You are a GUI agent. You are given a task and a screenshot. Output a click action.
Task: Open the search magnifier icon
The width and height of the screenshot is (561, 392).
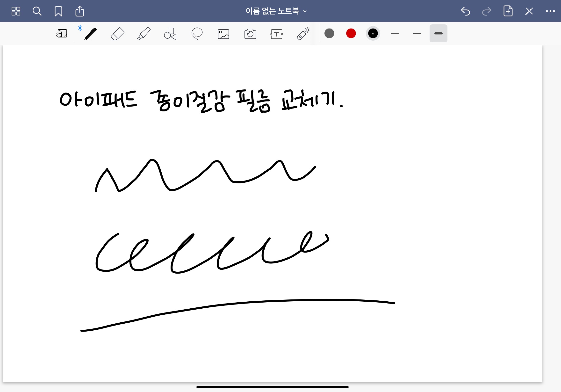(x=37, y=11)
